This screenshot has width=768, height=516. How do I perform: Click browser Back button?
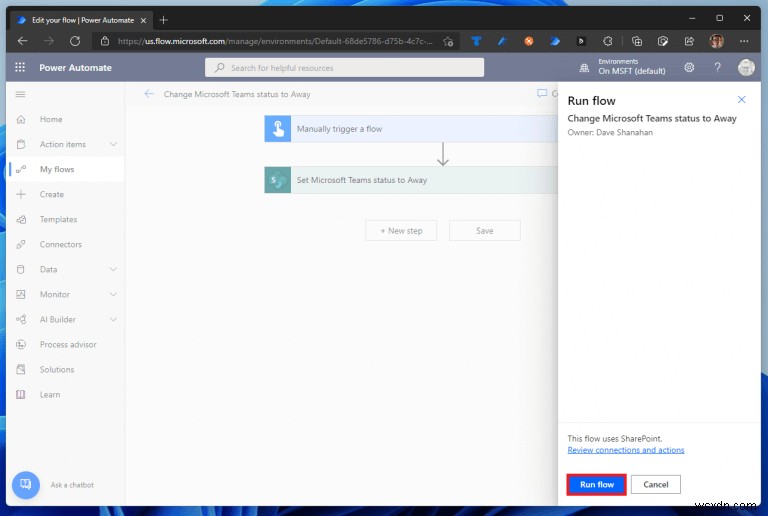[23, 41]
